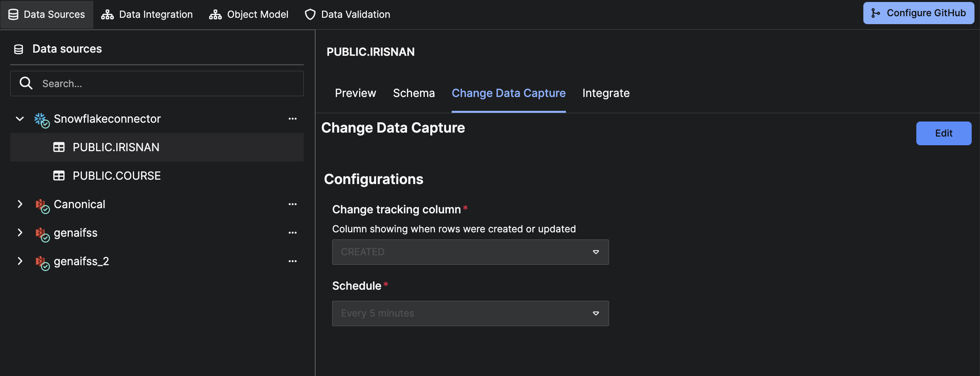Collapse the Snowflakeconnector tree node
This screenshot has width=980, height=376.
pos(20,119)
